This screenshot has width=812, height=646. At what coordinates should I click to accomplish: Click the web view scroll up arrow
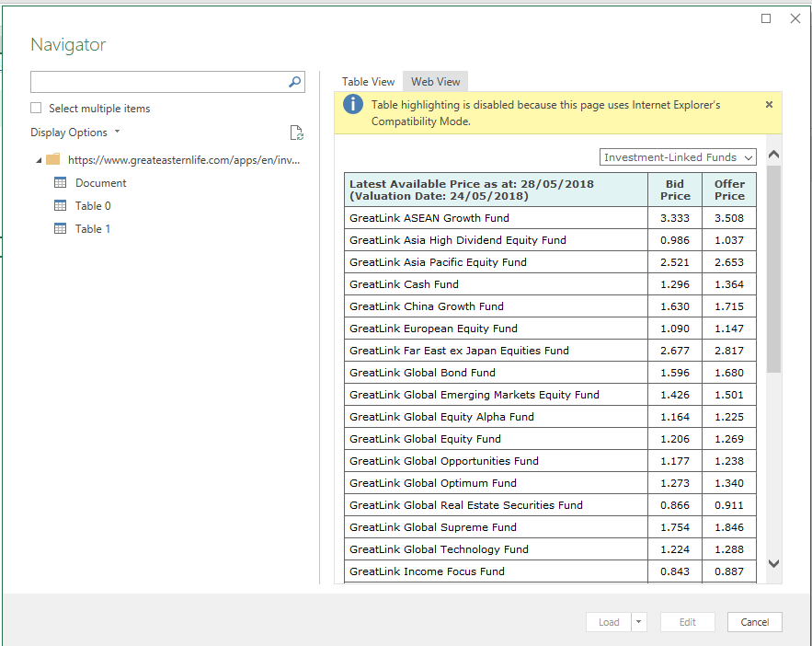pos(773,154)
